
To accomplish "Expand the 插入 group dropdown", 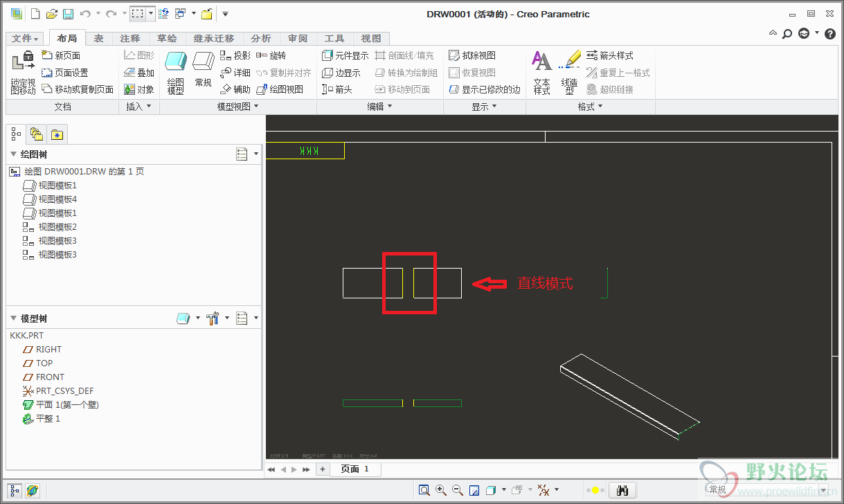I will click(x=139, y=107).
